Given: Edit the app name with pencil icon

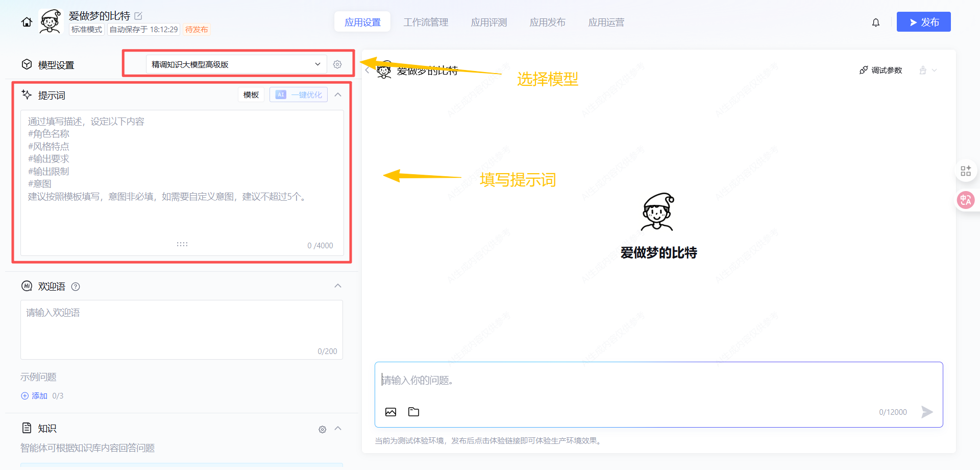Looking at the screenshot, I should (x=138, y=16).
